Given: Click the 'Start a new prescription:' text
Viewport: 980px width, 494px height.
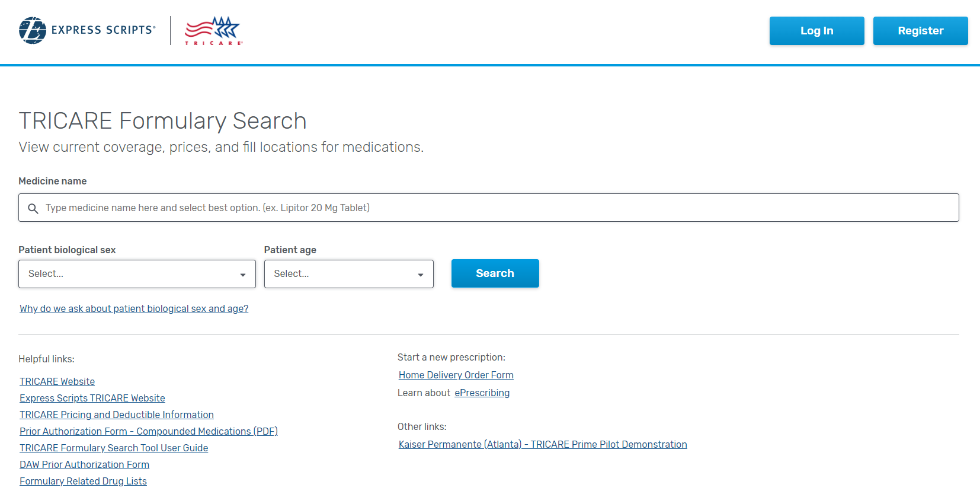Looking at the screenshot, I should pyautogui.click(x=451, y=357).
